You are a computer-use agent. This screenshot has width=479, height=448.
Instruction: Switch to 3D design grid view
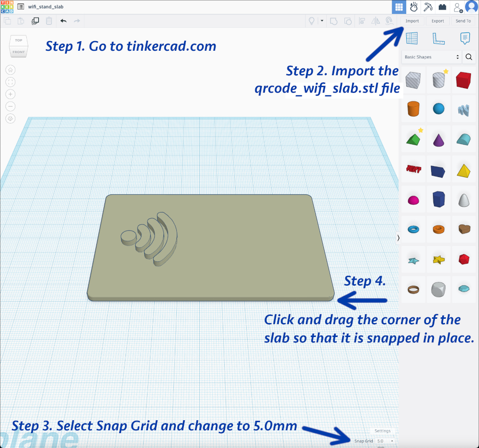[399, 7]
